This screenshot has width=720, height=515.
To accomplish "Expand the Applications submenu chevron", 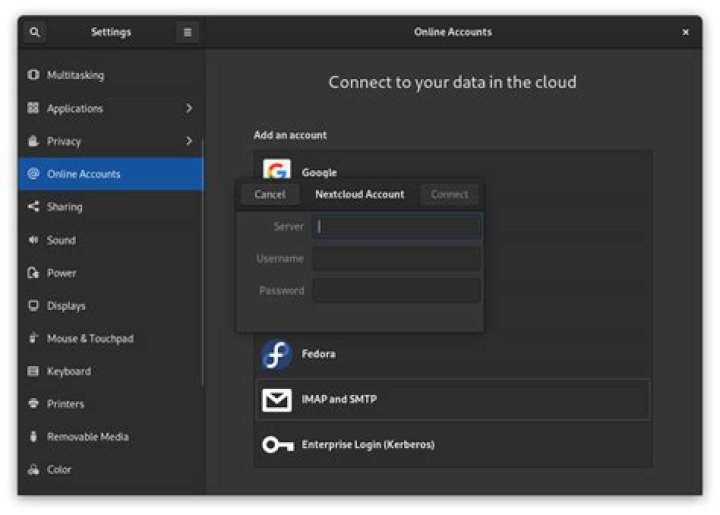I will (189, 108).
